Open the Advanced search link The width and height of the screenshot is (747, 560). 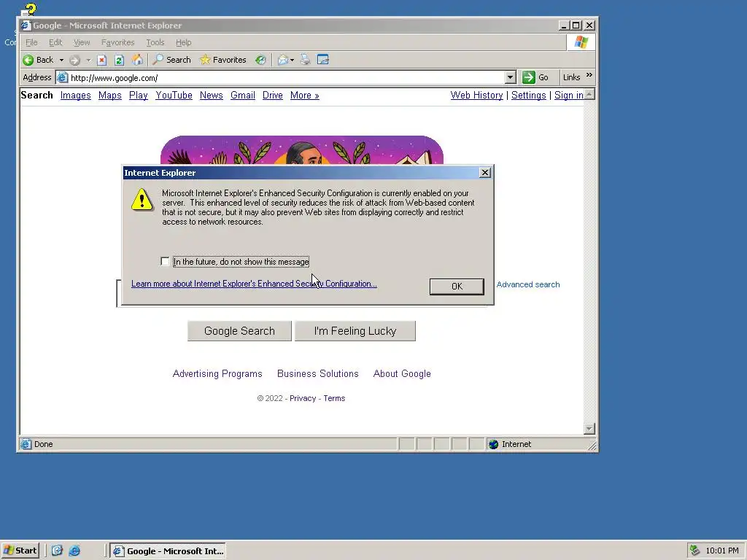point(528,285)
